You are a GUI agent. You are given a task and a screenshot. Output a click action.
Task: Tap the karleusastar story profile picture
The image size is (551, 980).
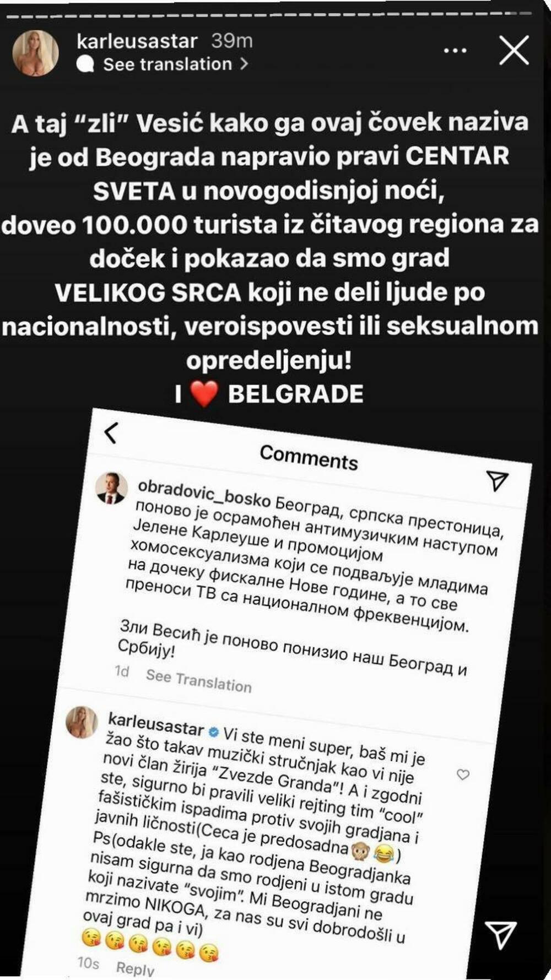(36, 53)
